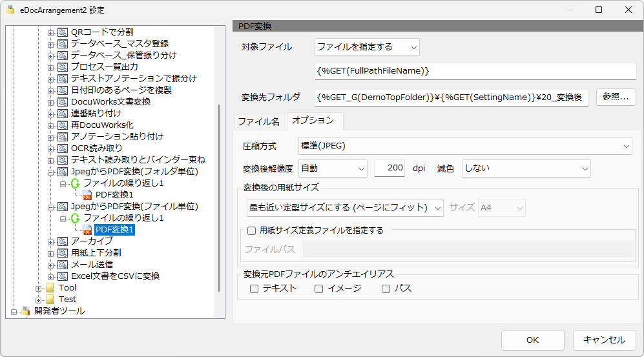Image resolution: width=644 pixels, height=357 pixels.
Task: Click the OCR読み取り process icon
Action: [63, 148]
